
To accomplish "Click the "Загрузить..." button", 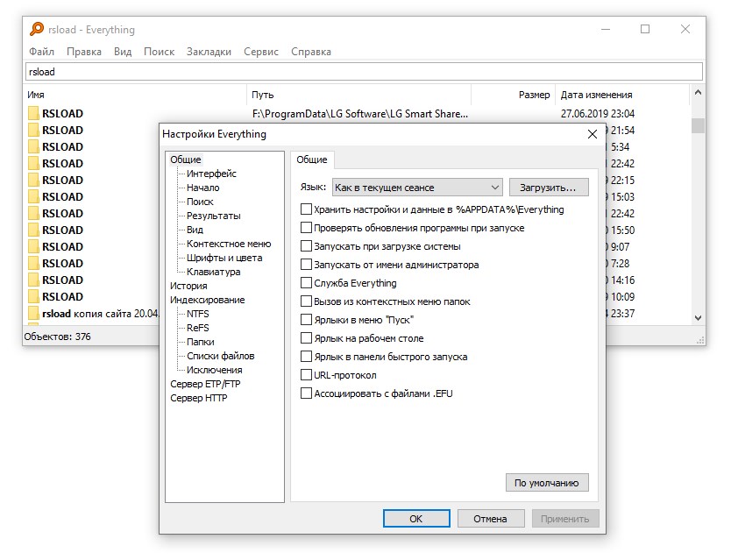I will click(x=548, y=187).
